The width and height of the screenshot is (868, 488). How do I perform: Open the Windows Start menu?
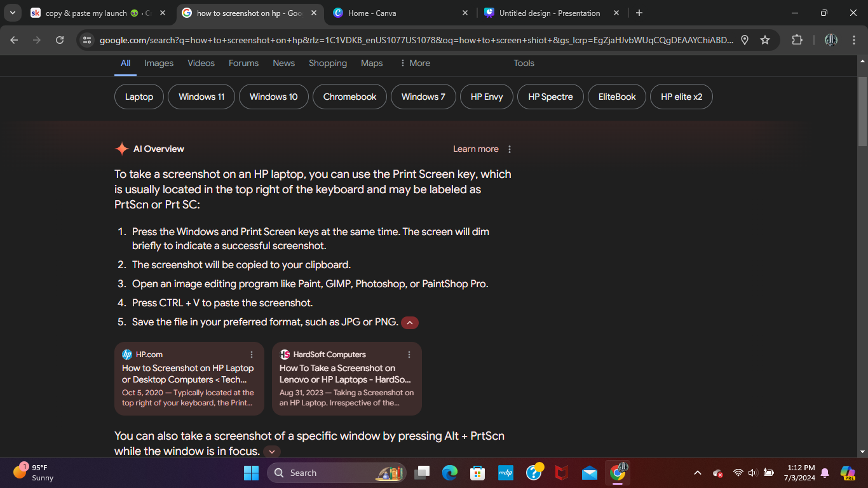(251, 473)
